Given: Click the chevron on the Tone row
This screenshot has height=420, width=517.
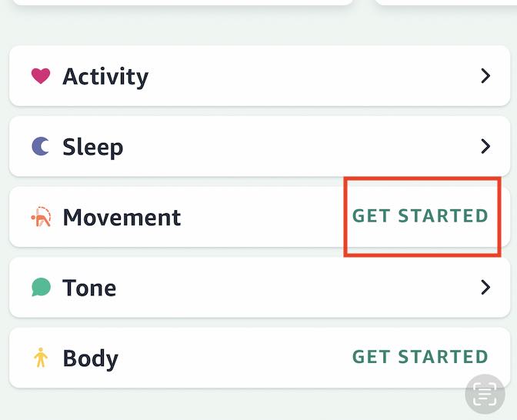Looking at the screenshot, I should click(485, 288).
